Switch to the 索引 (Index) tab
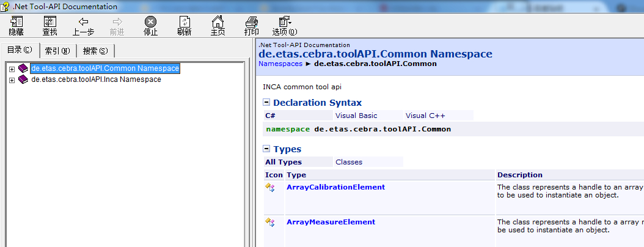The image size is (644, 247). point(57,51)
